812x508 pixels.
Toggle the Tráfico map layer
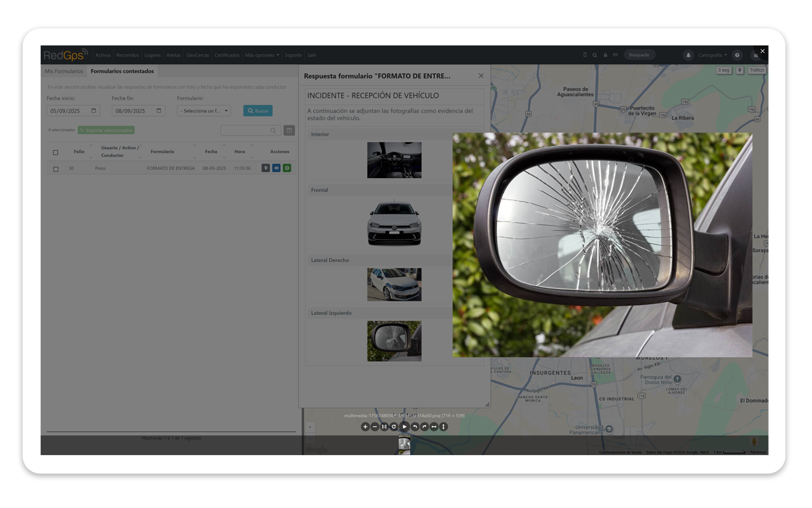coord(757,70)
